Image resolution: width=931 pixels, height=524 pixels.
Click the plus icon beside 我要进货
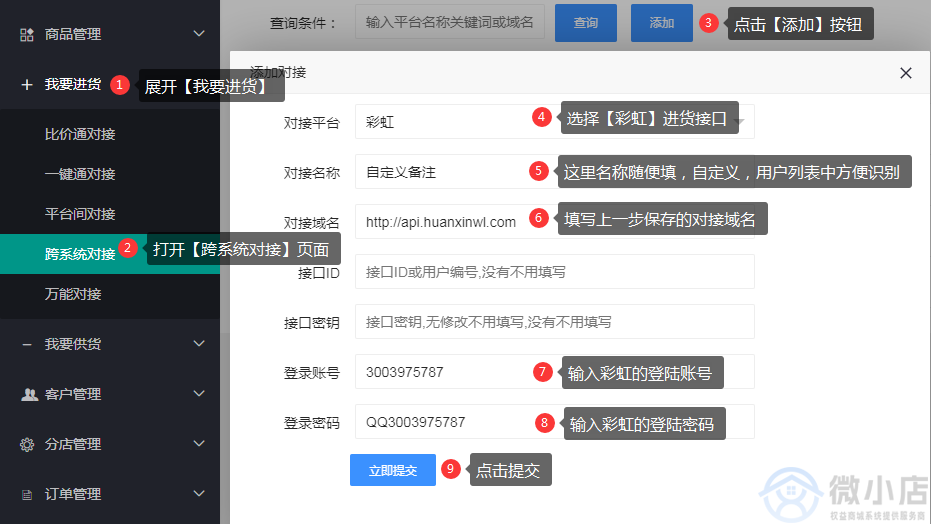coord(27,85)
